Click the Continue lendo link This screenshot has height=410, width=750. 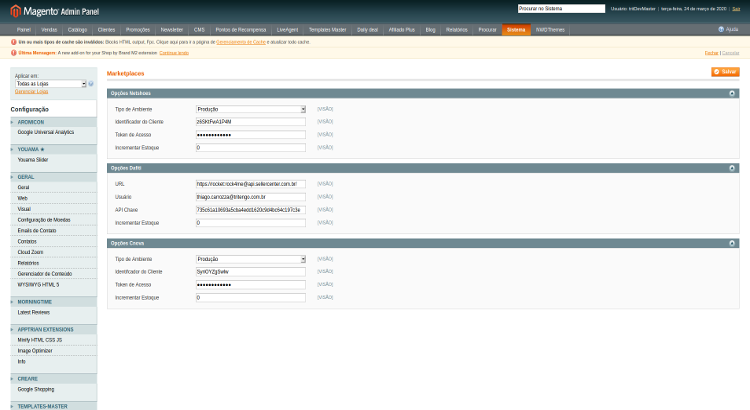click(174, 53)
